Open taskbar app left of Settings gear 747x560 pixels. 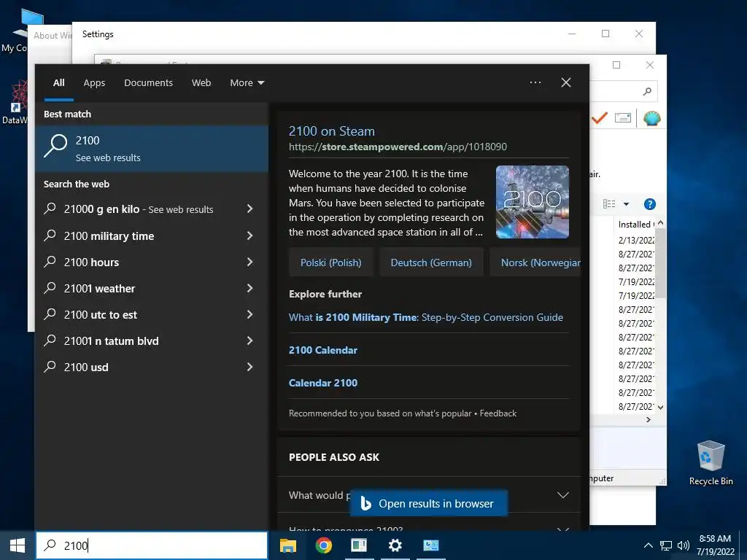coord(359,545)
